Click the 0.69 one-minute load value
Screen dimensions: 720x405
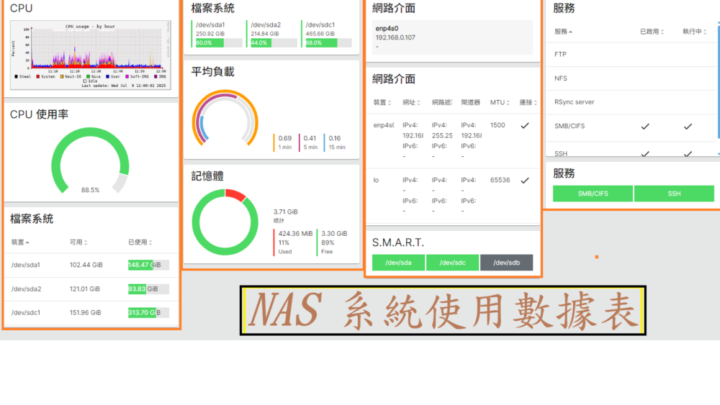pyautogui.click(x=285, y=138)
